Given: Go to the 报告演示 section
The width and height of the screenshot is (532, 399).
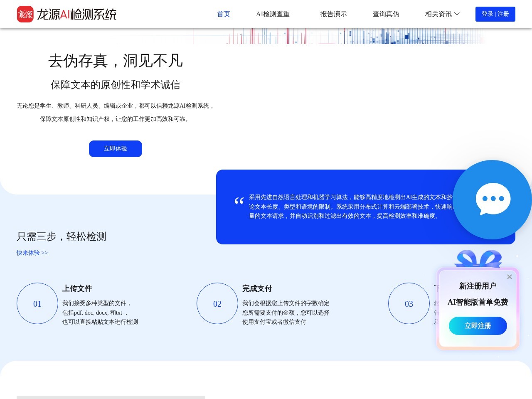Looking at the screenshot, I should pos(334,14).
